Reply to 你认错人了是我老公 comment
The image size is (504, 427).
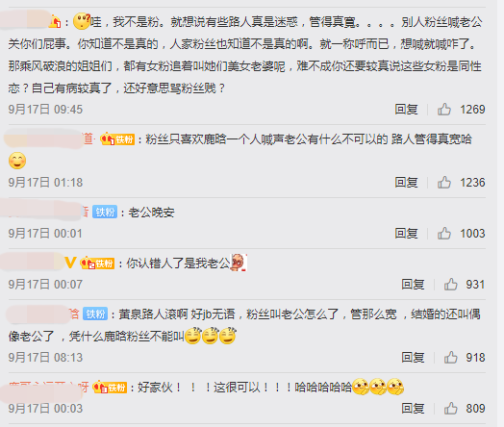pos(413,285)
